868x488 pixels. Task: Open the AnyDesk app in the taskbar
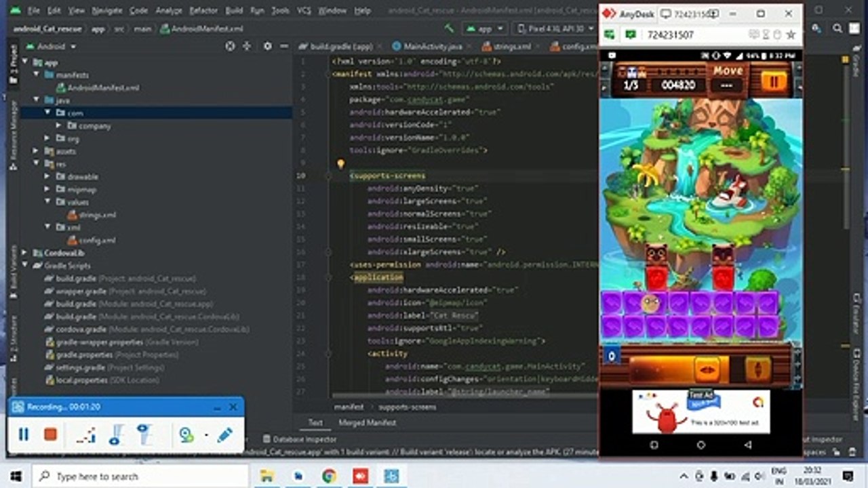coord(360,476)
